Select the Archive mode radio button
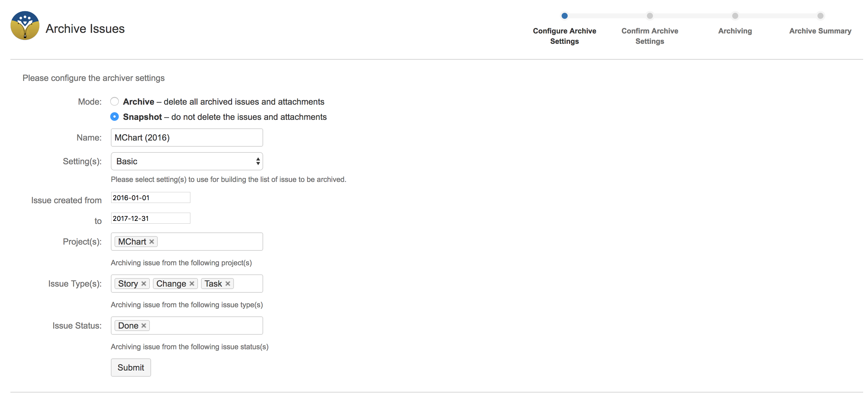This screenshot has width=868, height=401. (115, 101)
